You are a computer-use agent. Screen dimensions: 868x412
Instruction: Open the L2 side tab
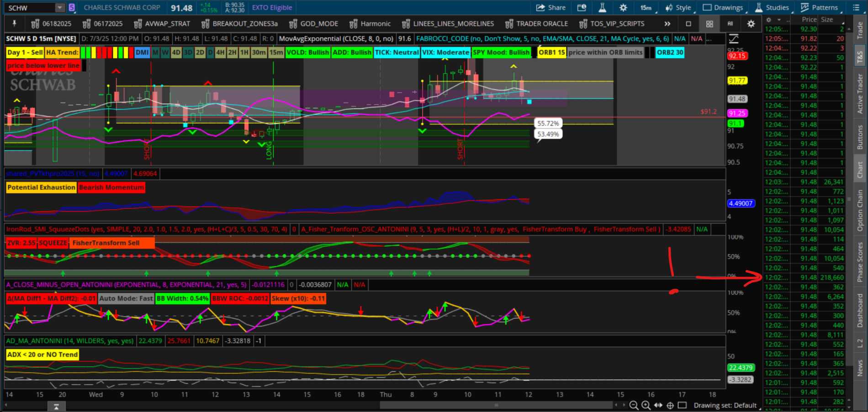click(860, 343)
